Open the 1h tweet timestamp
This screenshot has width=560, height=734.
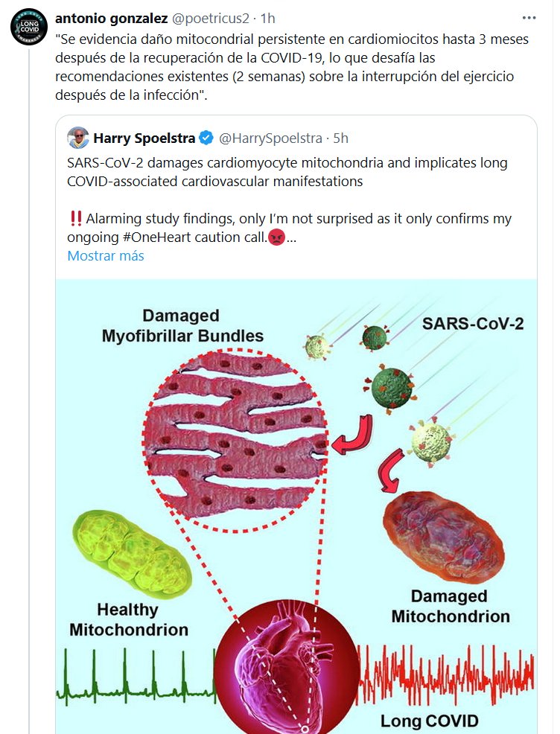coord(268,18)
